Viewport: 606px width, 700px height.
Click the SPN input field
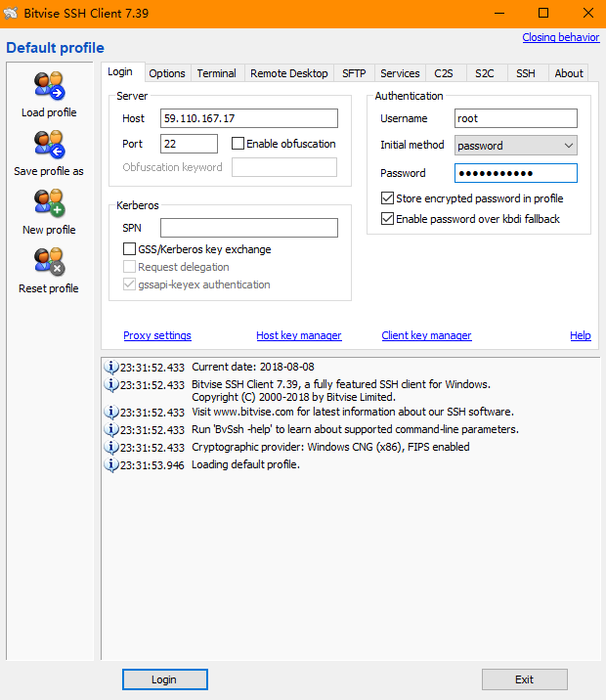click(x=249, y=228)
